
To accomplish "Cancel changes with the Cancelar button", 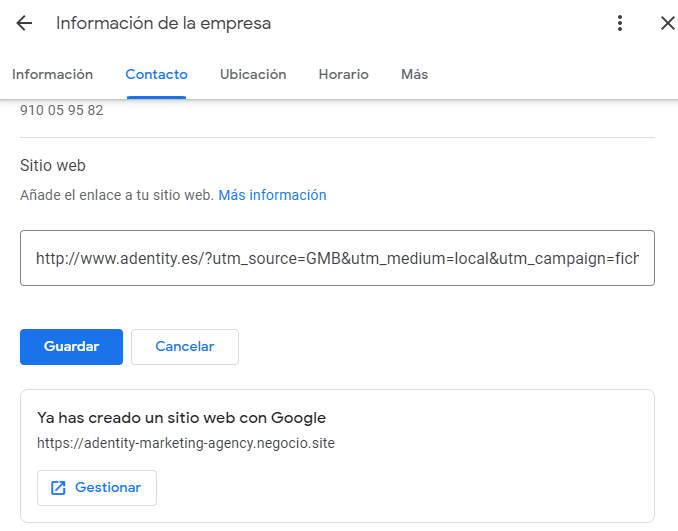I will tap(185, 347).
